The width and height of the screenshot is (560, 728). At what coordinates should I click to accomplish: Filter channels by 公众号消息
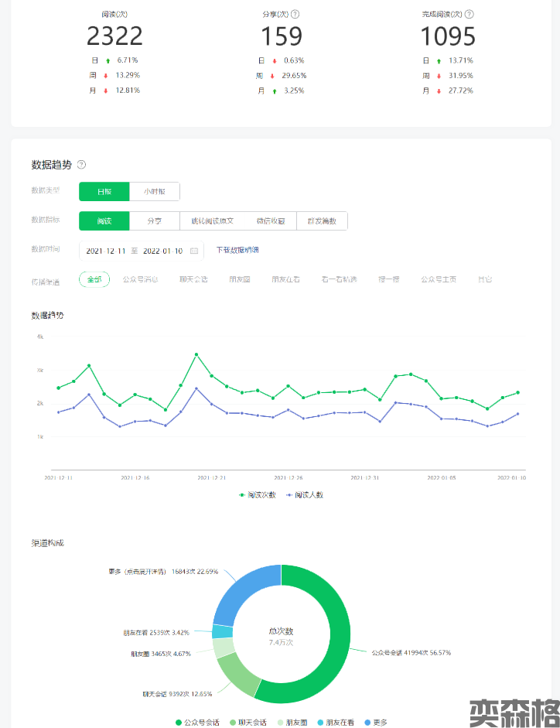click(141, 279)
